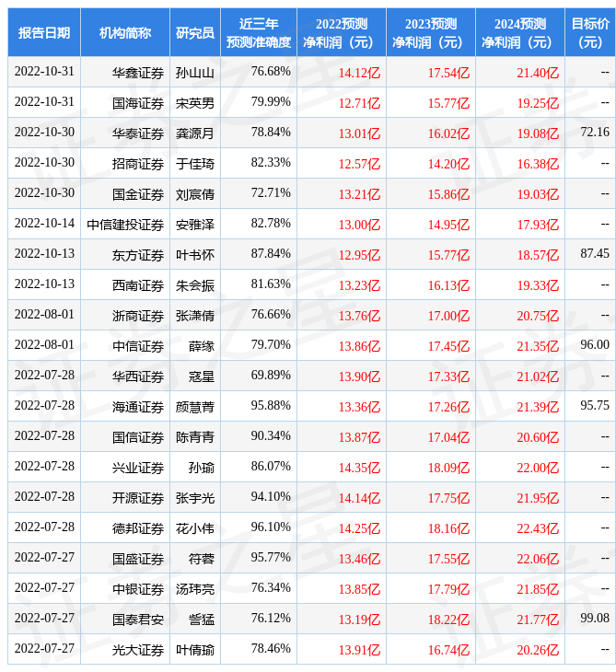The height and width of the screenshot is (672, 616).
Task: Click the 79.99% accuracy value
Action: (x=271, y=101)
